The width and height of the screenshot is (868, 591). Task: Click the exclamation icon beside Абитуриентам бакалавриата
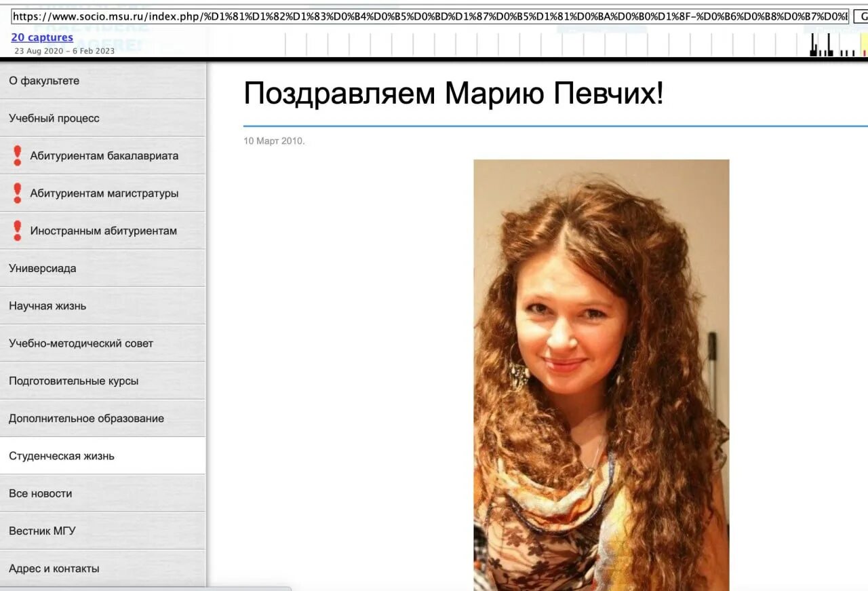coord(18,155)
